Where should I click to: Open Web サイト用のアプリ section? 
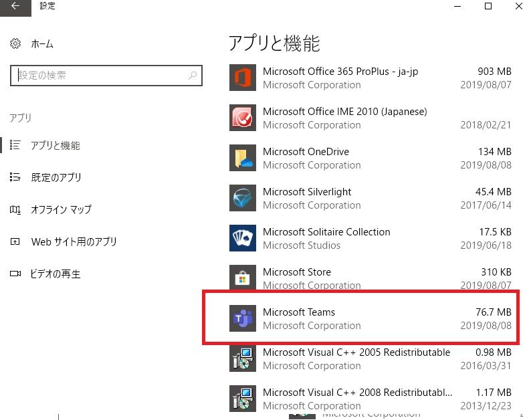[x=74, y=241]
